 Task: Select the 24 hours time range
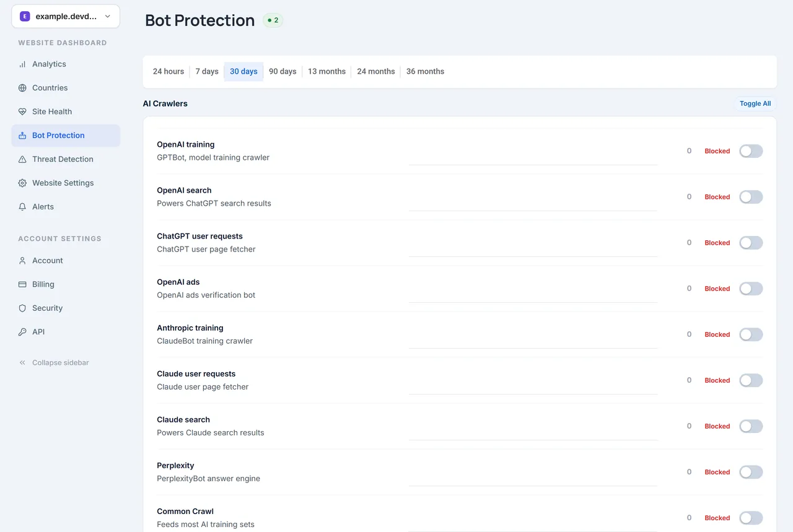point(169,71)
